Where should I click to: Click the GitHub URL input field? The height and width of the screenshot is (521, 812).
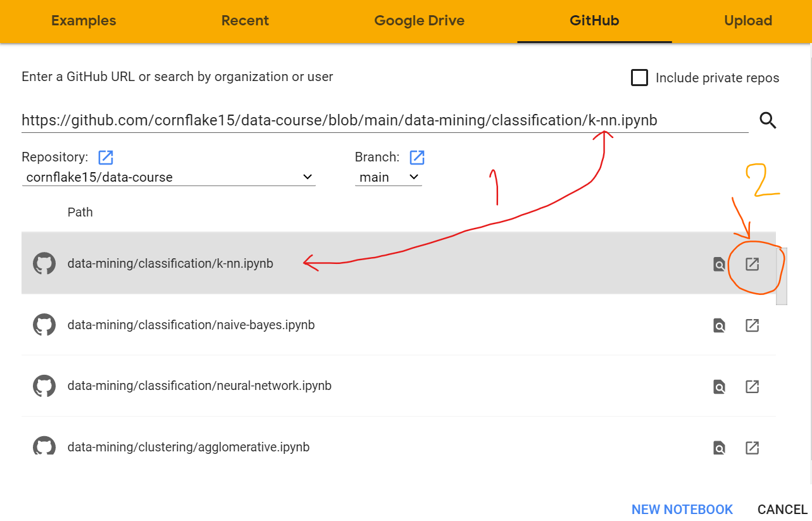pos(385,120)
